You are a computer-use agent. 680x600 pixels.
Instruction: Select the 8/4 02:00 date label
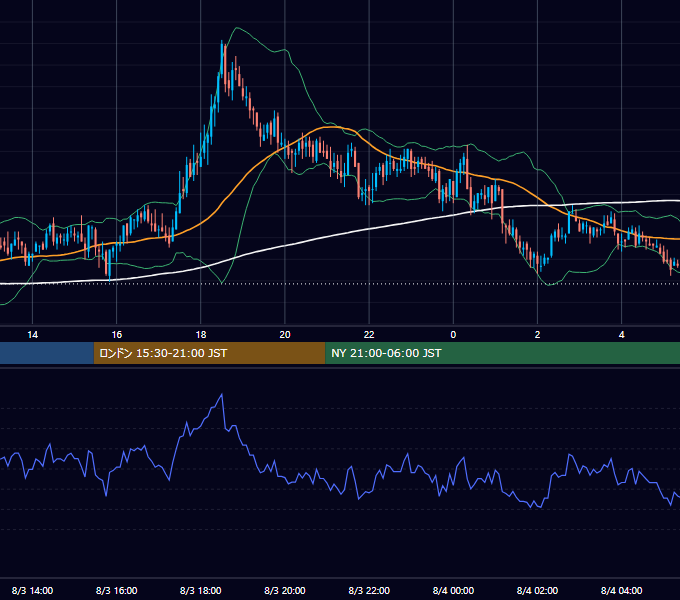[x=537, y=590]
